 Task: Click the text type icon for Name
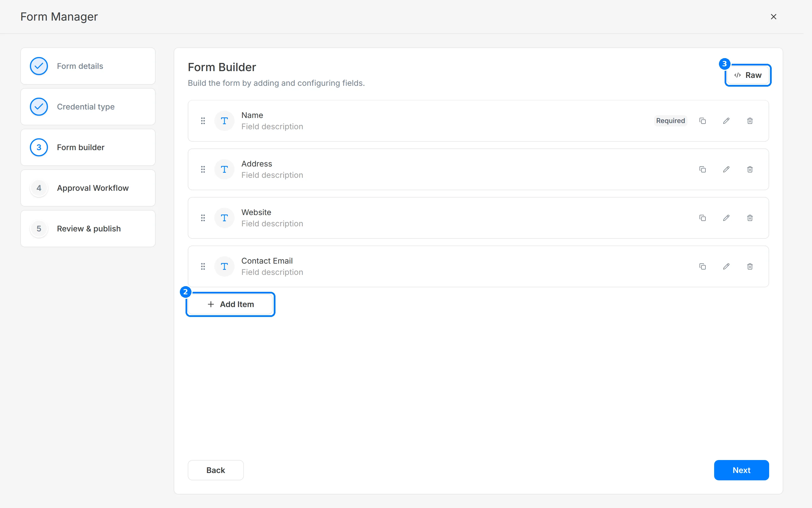click(224, 121)
